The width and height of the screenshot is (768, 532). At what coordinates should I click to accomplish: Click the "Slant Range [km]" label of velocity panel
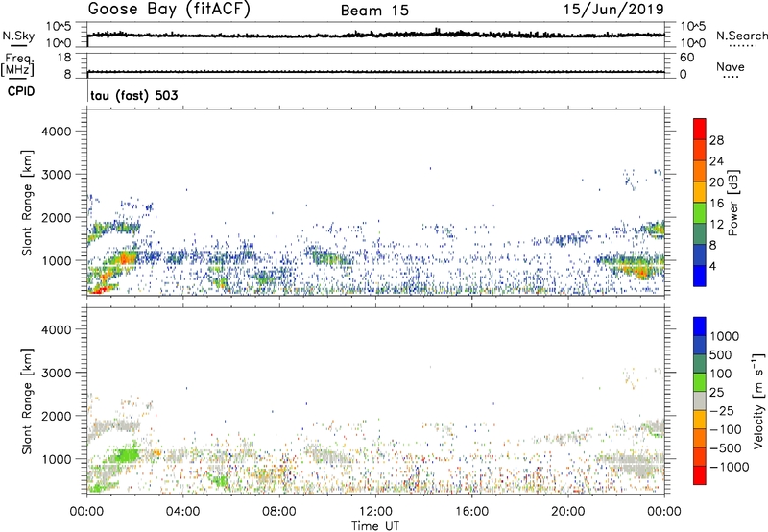click(27, 400)
